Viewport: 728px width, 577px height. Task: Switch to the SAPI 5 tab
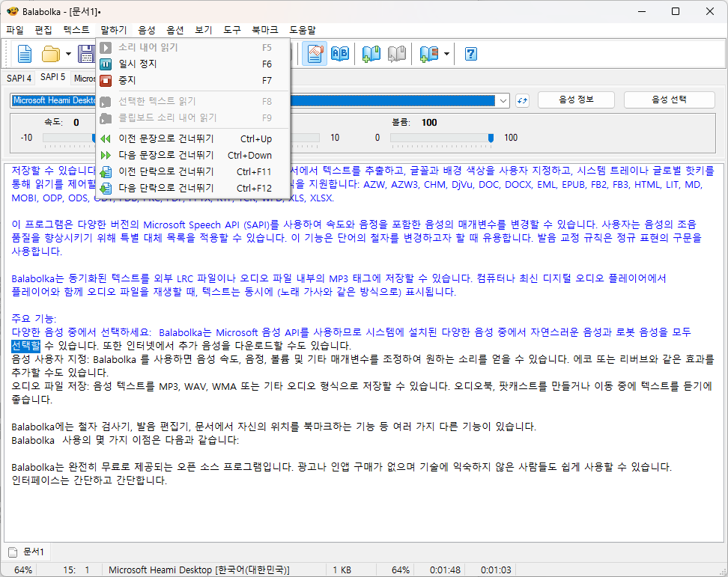point(52,77)
